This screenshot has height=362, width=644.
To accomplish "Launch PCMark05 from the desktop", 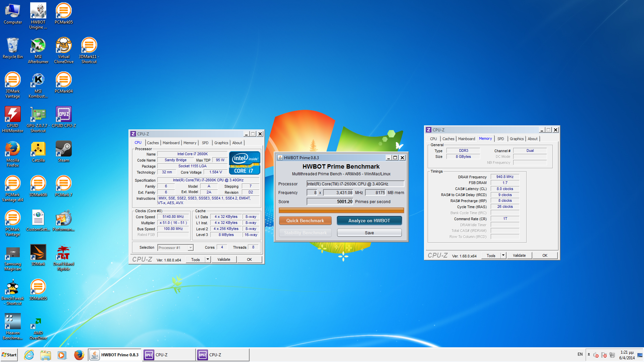I will tap(63, 13).
